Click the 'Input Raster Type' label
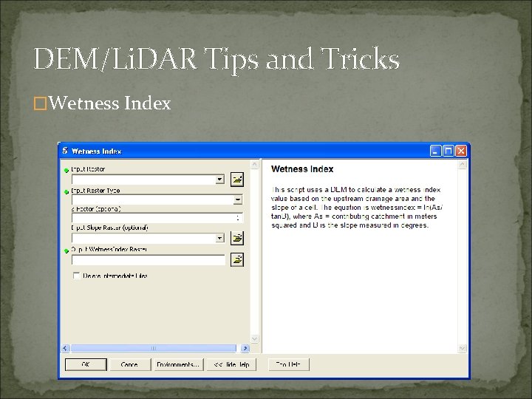This screenshot has height=399, width=532. point(95,191)
